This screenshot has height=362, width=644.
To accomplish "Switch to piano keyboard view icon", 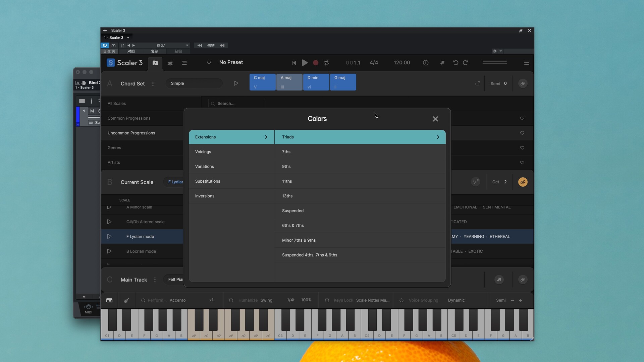I will pos(109,300).
